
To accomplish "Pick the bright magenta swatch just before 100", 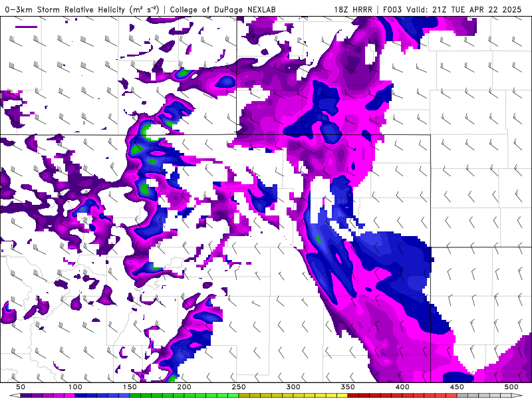I will (70, 396).
